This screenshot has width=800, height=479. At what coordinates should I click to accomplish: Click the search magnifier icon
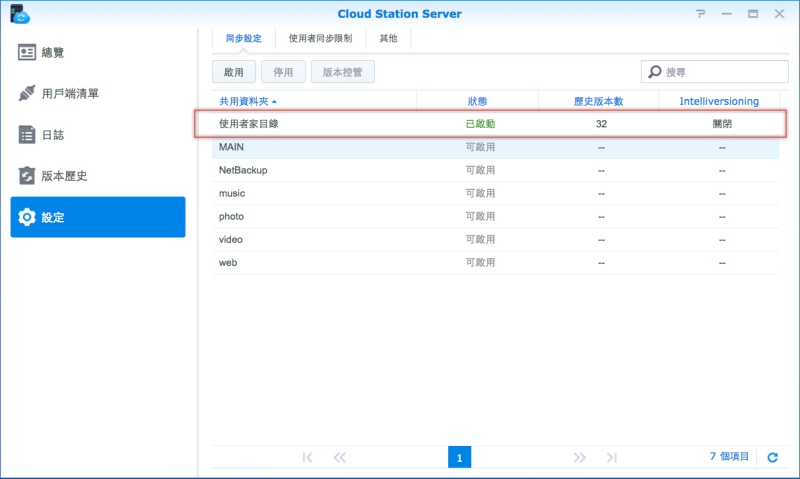(655, 72)
